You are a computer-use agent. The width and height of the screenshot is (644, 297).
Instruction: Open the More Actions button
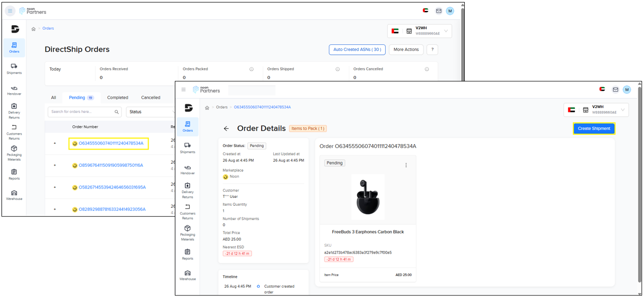tap(406, 49)
